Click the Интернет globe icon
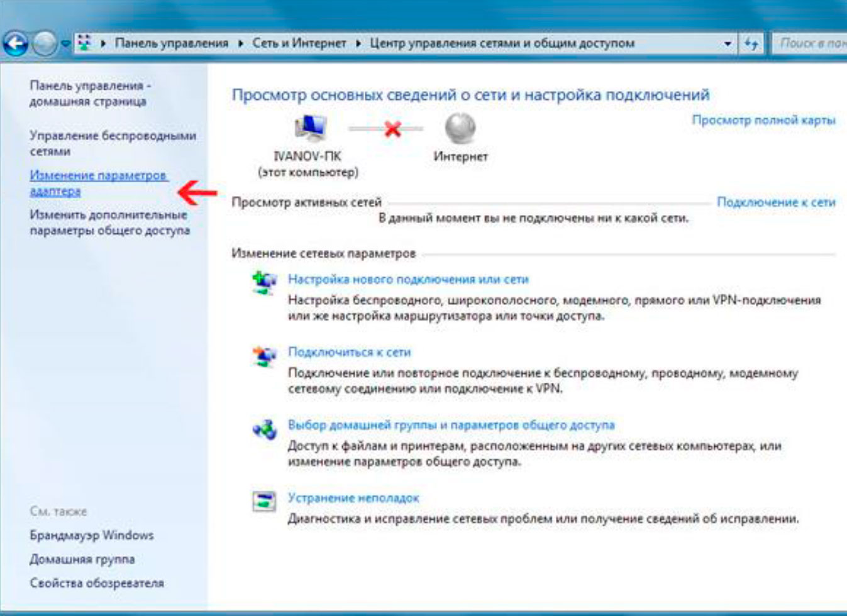This screenshot has width=847, height=616. (x=460, y=128)
